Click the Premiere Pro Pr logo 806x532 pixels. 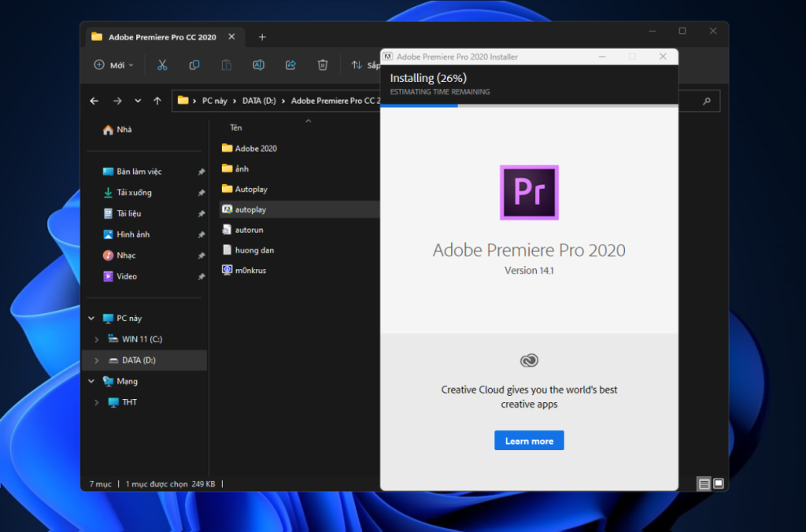coord(529,192)
